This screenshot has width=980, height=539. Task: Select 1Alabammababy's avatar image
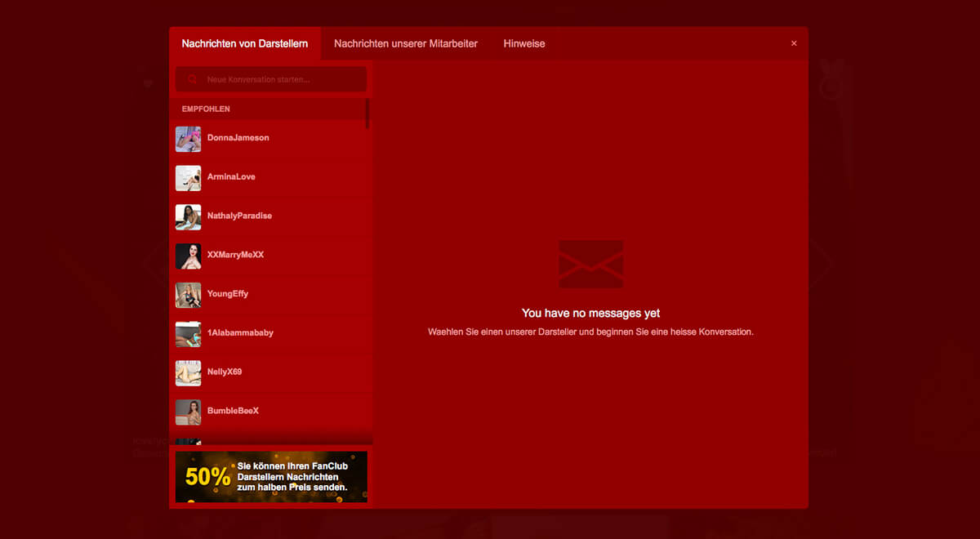188,334
